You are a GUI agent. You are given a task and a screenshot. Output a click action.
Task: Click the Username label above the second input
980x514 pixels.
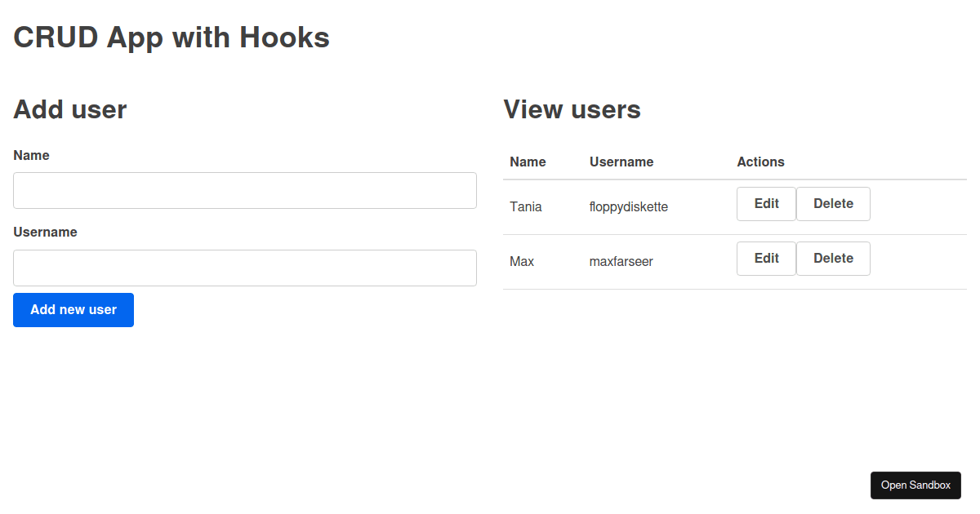[45, 232]
